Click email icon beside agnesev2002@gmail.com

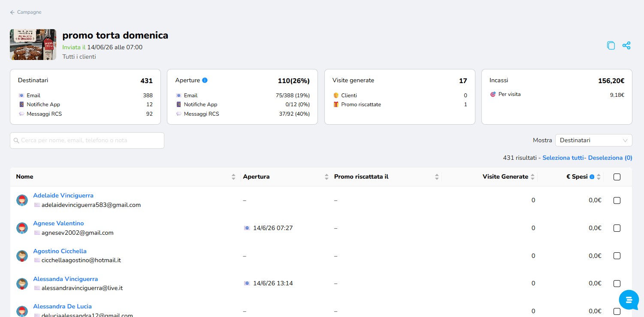coord(37,233)
